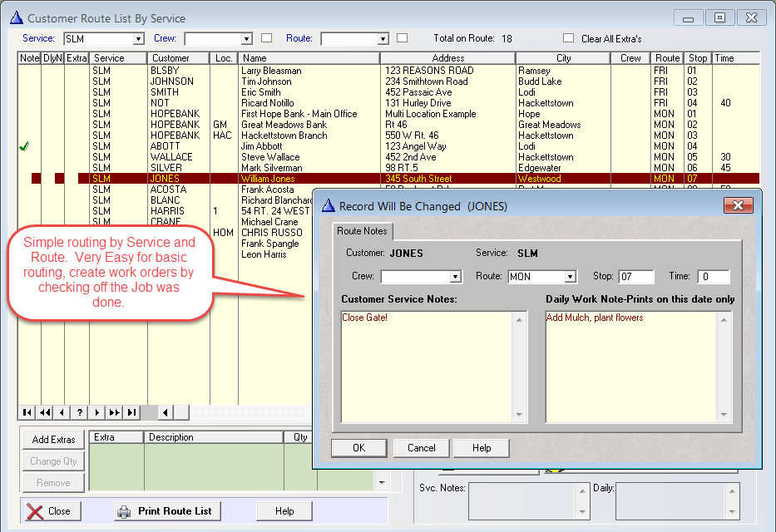
Task: Click the Add Extras button
Action: click(53, 440)
